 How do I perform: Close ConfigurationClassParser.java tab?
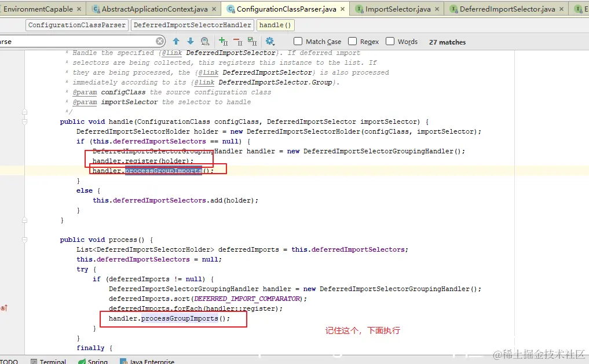click(343, 9)
